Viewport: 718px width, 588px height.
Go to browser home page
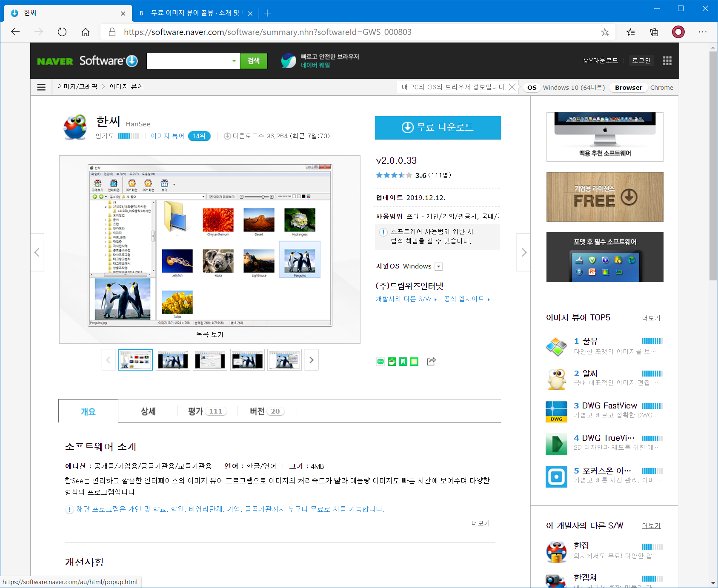click(x=86, y=32)
